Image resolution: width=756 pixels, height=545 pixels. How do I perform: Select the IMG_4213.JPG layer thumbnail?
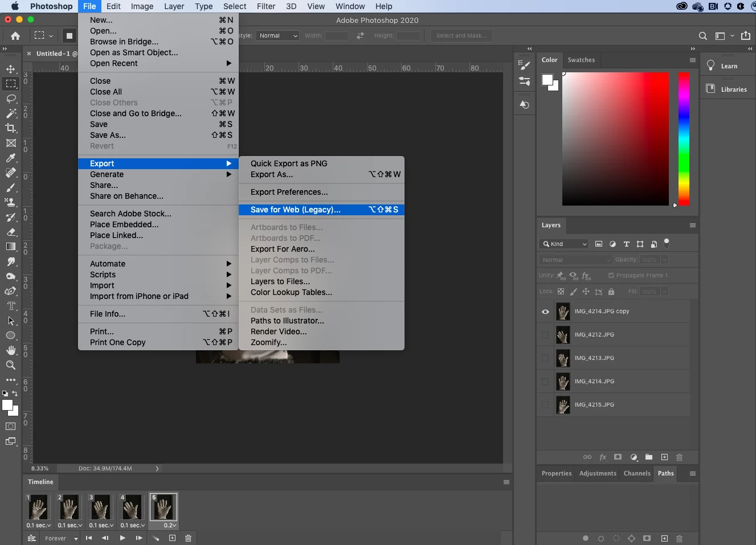pos(563,358)
